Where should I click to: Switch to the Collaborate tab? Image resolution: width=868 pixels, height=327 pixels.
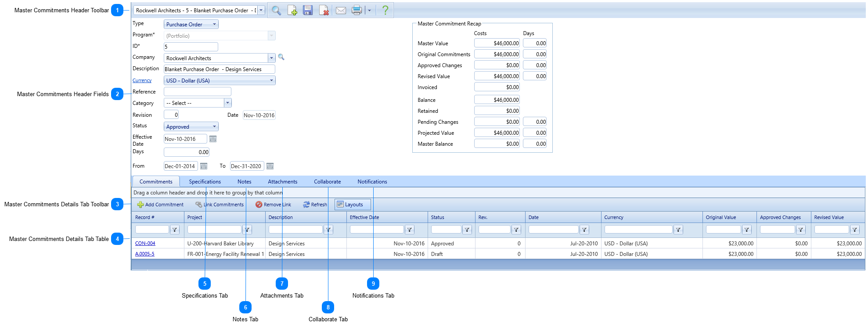coord(328,182)
